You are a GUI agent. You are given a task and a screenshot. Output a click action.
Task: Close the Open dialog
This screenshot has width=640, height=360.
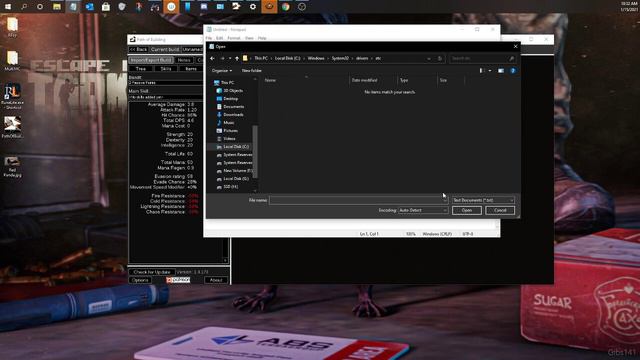(516, 47)
